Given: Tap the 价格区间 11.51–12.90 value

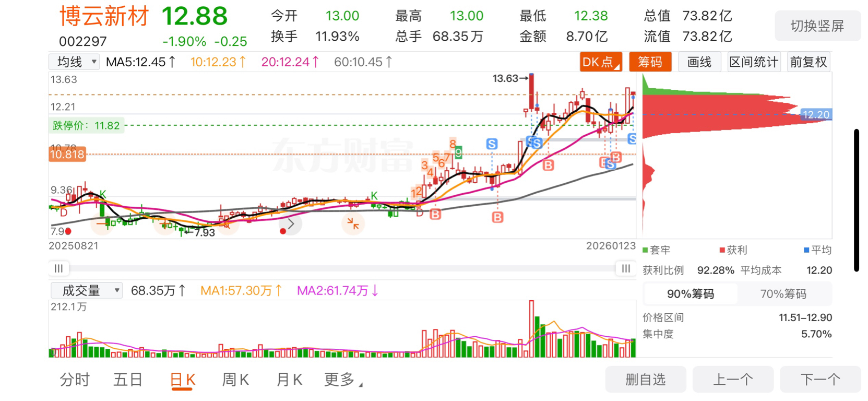Looking at the screenshot, I should [805, 317].
